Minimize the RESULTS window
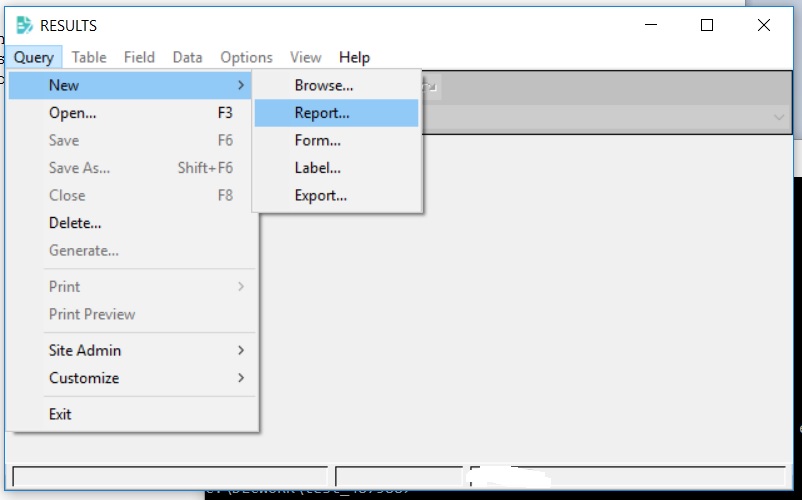The height and width of the screenshot is (500, 802). tap(651, 25)
